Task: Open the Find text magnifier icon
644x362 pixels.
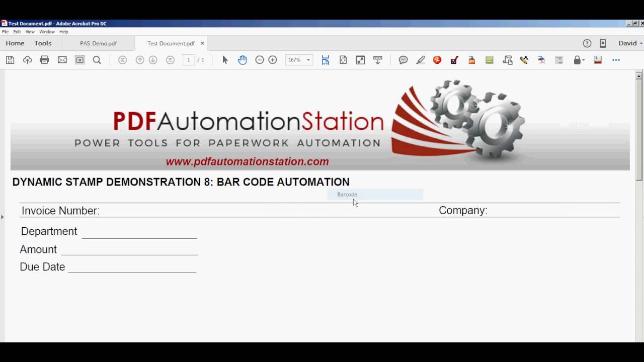Action: click(97, 60)
